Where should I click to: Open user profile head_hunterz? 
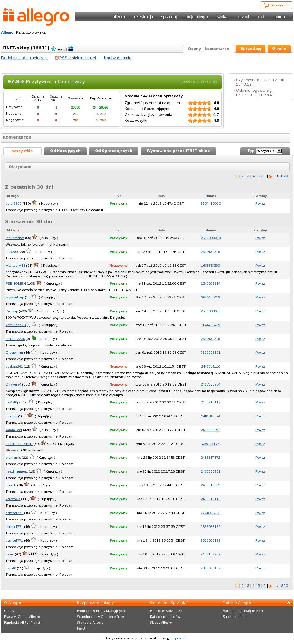[x=17, y=471]
